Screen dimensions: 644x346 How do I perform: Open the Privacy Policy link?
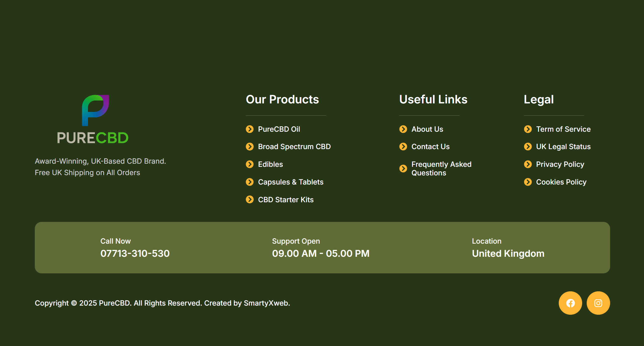pos(560,164)
